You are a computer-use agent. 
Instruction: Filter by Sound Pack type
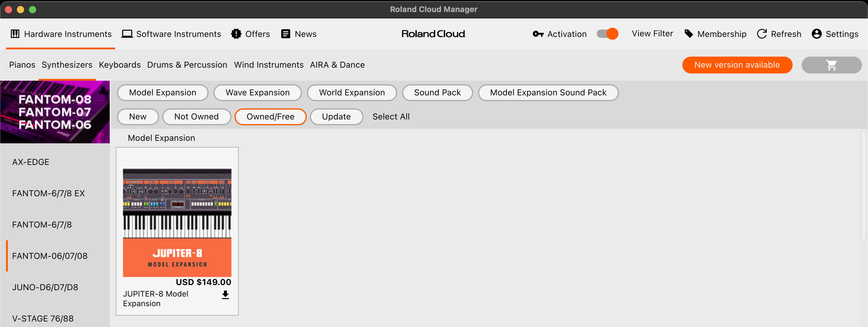(x=437, y=93)
